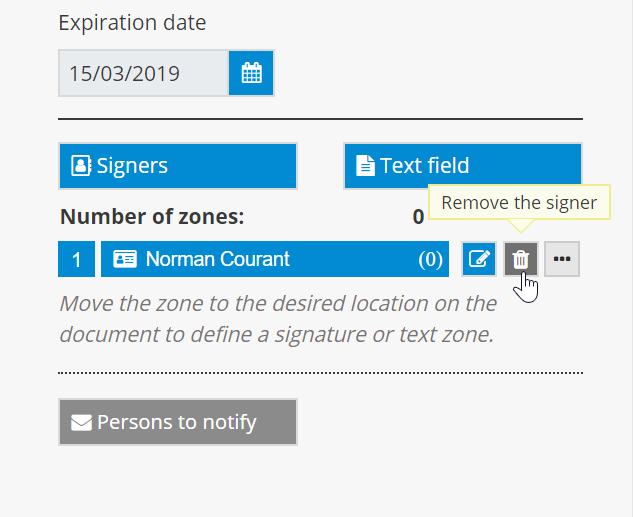Click the Number of zones value 0
The width and height of the screenshot is (633, 517).
(418, 217)
